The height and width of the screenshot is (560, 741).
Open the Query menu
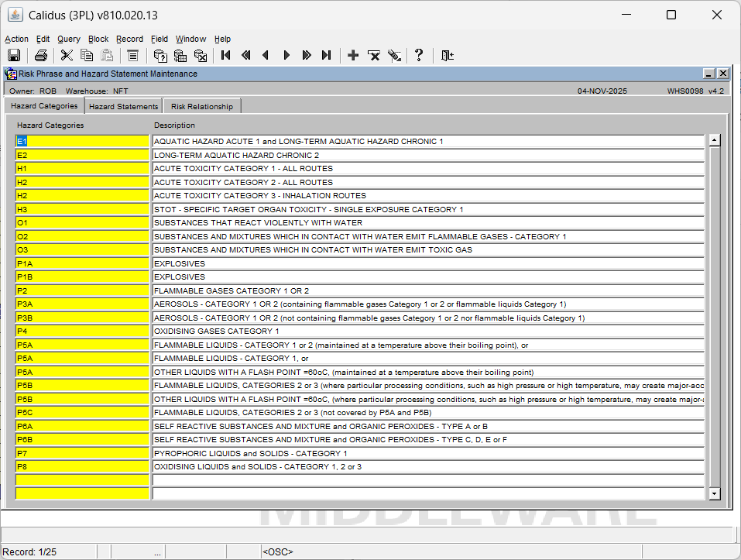68,39
